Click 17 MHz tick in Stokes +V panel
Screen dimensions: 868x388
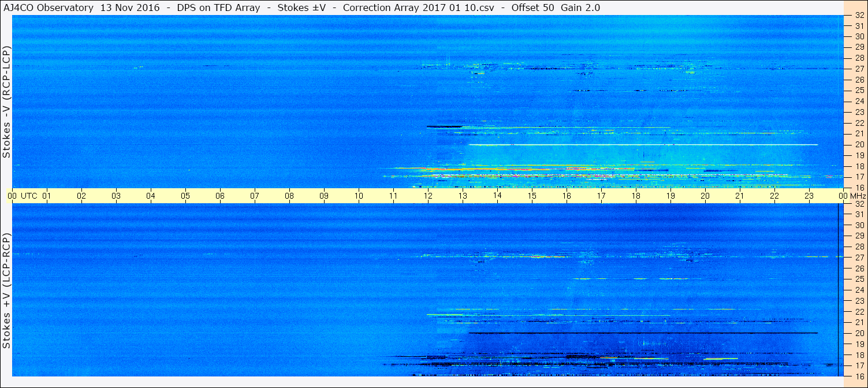pos(859,365)
